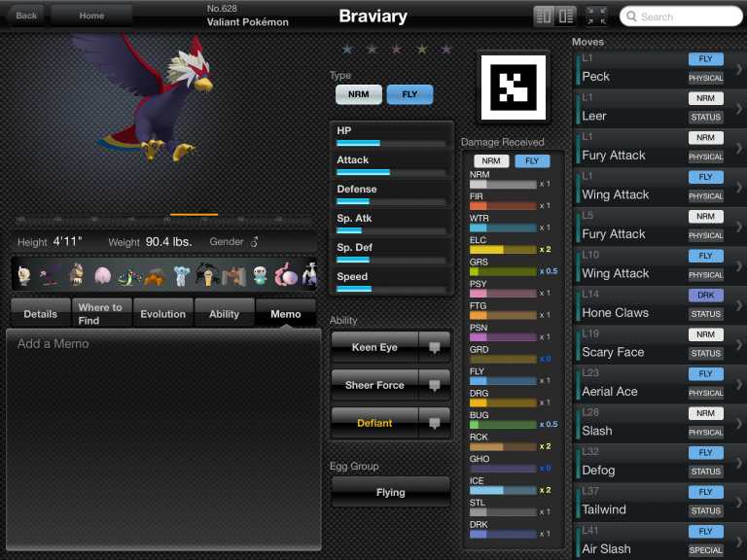This screenshot has height=560, width=747.
Task: Tap the FLY type badge under Type
Action: [x=409, y=94]
